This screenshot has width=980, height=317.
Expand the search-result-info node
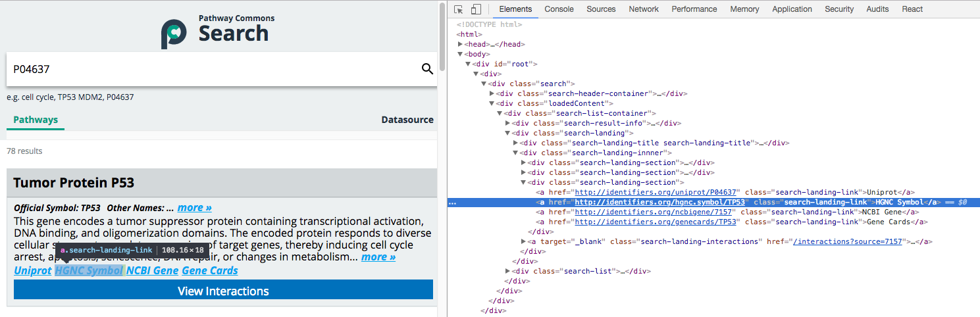click(507, 123)
